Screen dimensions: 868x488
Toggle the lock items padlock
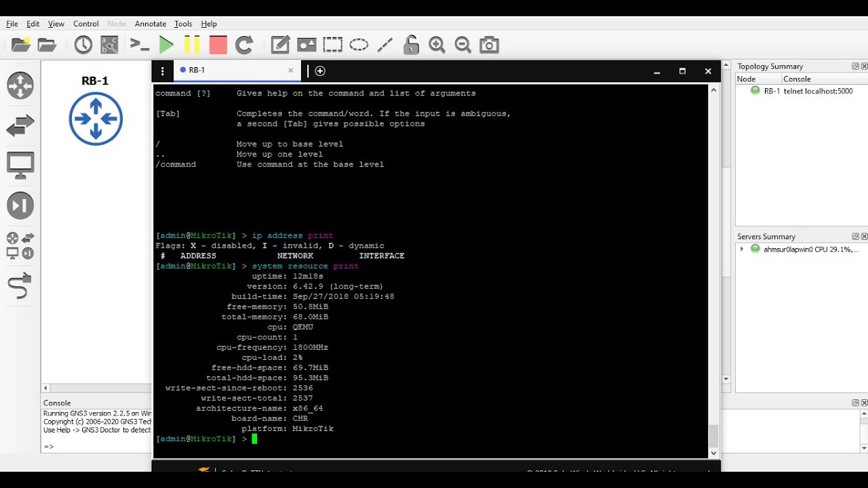pos(411,45)
